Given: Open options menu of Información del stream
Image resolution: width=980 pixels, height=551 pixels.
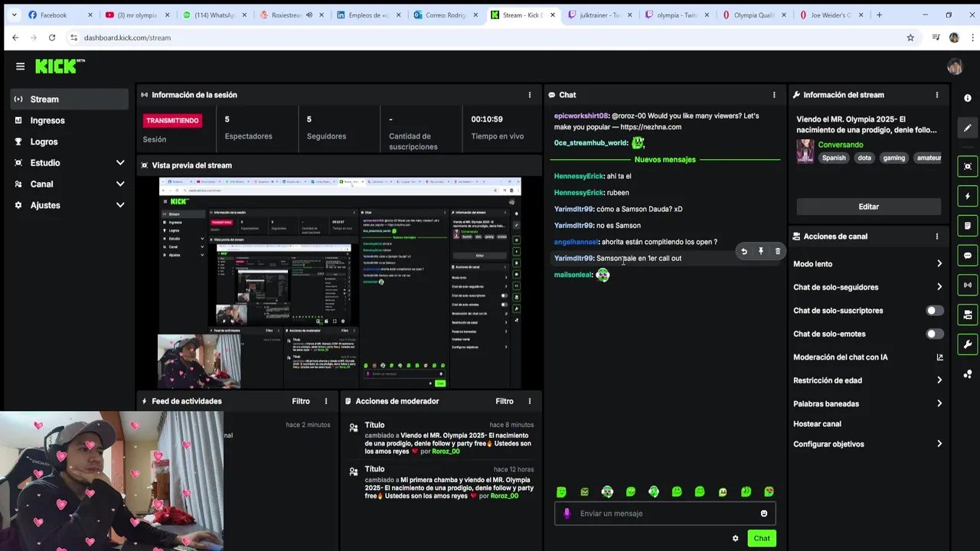Looking at the screenshot, I should pos(936,95).
